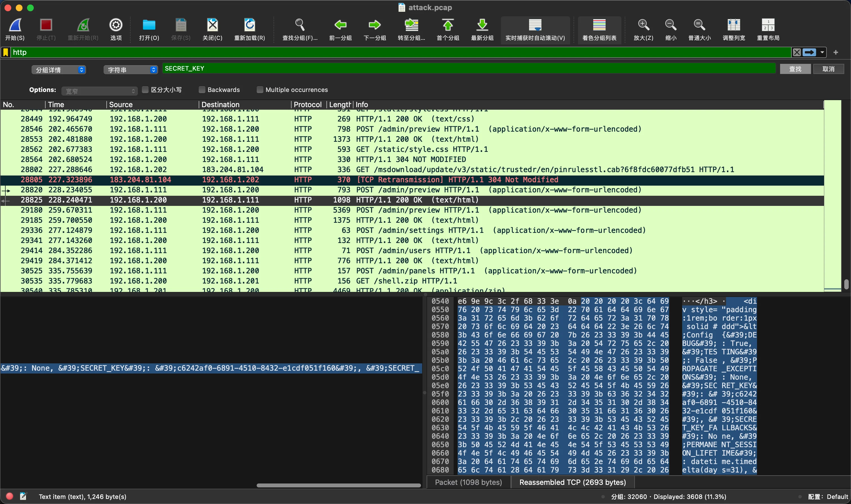Click the Find search button
Screen dimensions: 851x504
pos(795,69)
